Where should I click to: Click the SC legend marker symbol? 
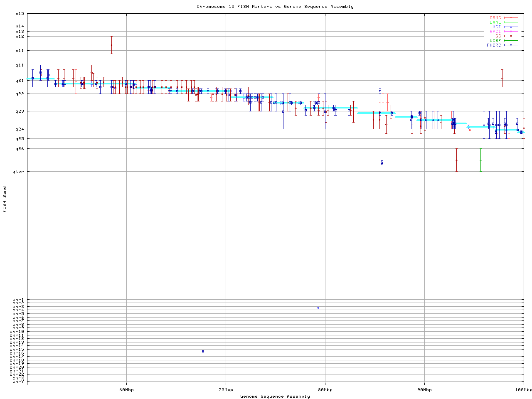[511, 36]
